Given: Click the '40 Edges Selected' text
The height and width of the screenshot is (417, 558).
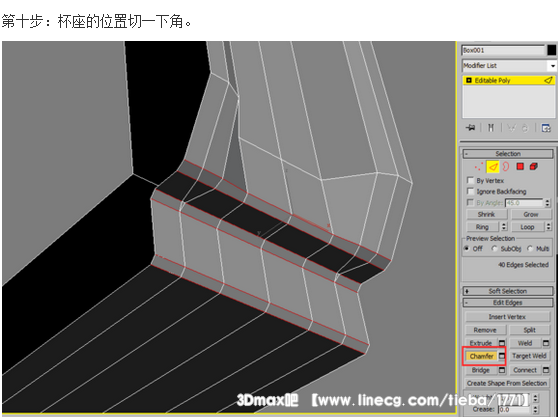Looking at the screenshot, I should (523, 265).
